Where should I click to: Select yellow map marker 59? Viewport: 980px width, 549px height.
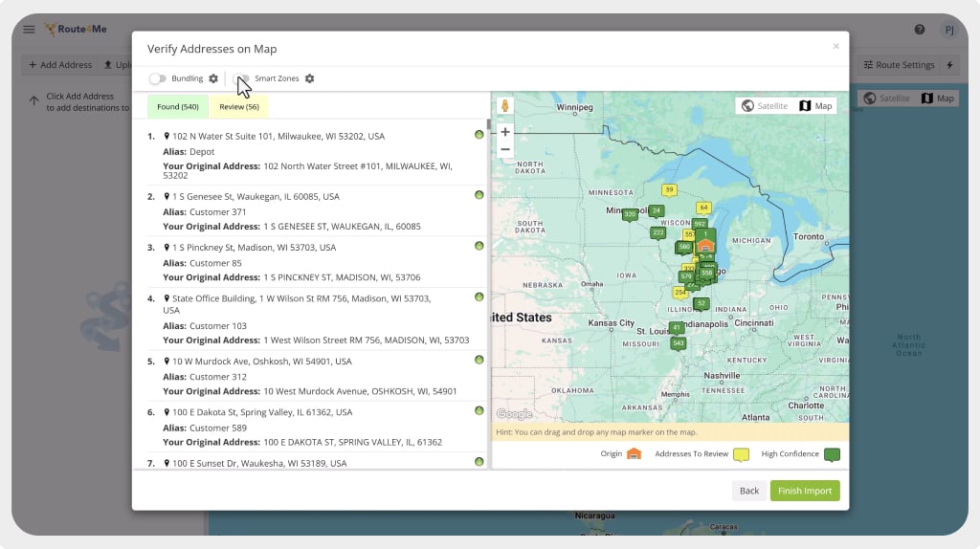click(669, 190)
